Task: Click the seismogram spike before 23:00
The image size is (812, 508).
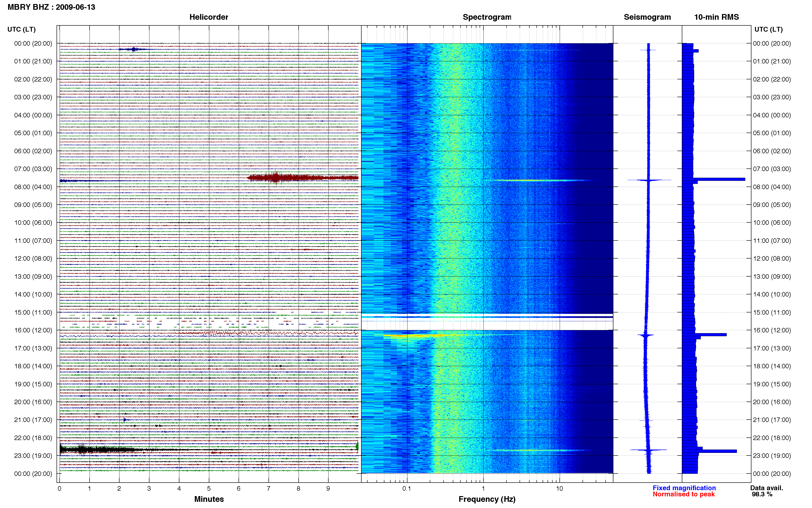Action: (x=649, y=450)
